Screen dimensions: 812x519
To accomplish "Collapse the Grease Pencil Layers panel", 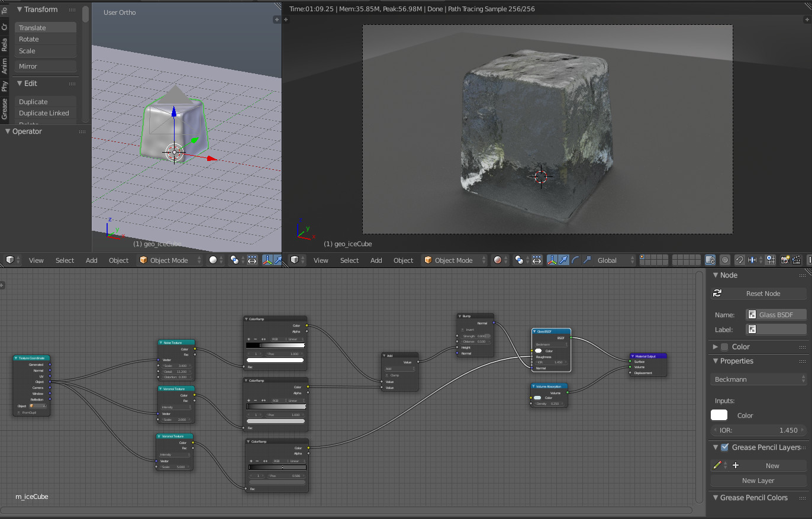I will [x=715, y=447].
